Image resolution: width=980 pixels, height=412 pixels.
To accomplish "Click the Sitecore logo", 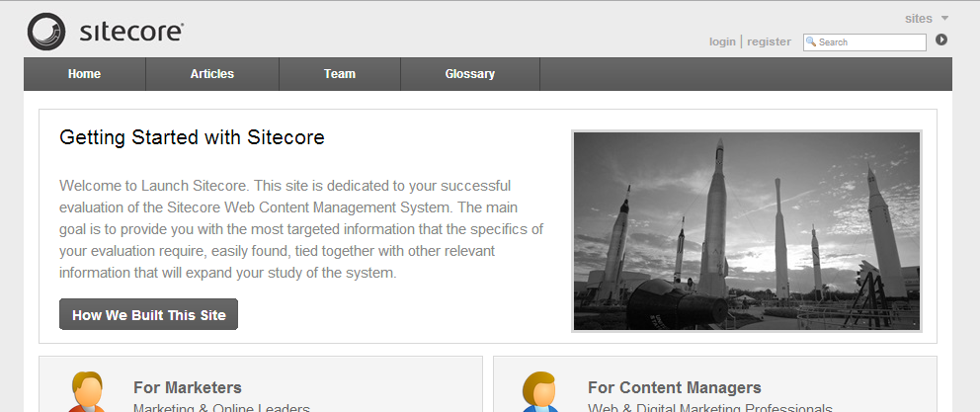I will (x=106, y=32).
